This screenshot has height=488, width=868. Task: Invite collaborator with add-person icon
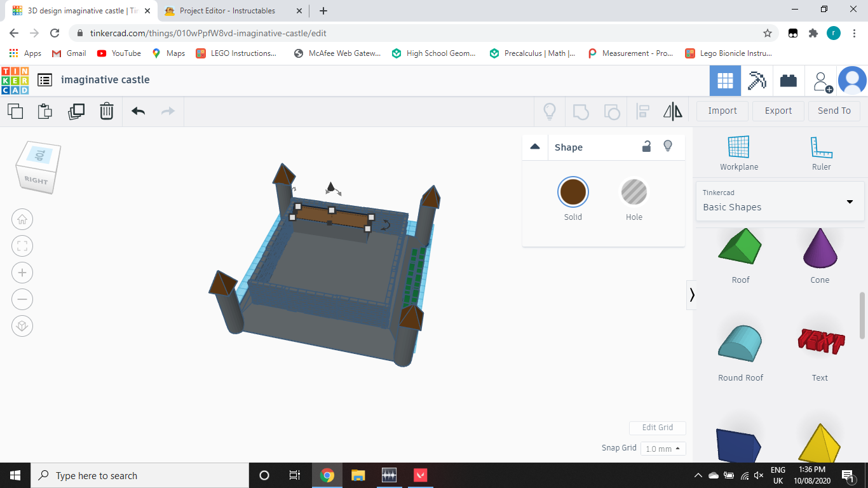(822, 81)
